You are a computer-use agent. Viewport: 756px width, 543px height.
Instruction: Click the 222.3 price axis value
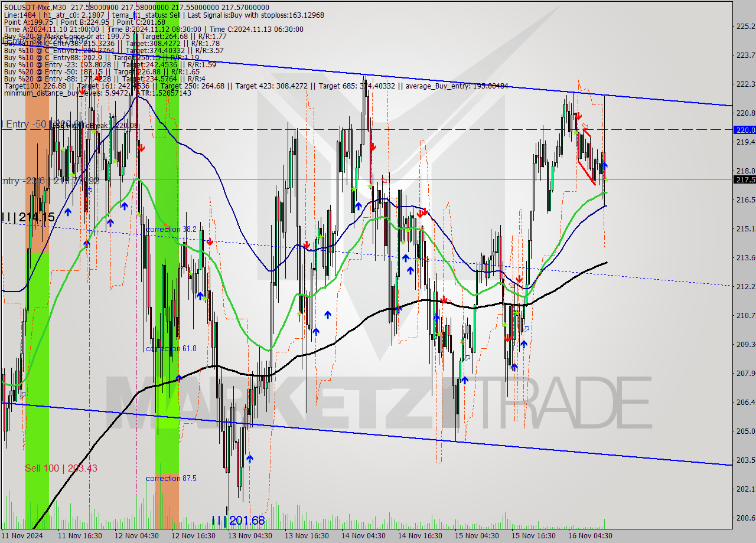(745, 84)
